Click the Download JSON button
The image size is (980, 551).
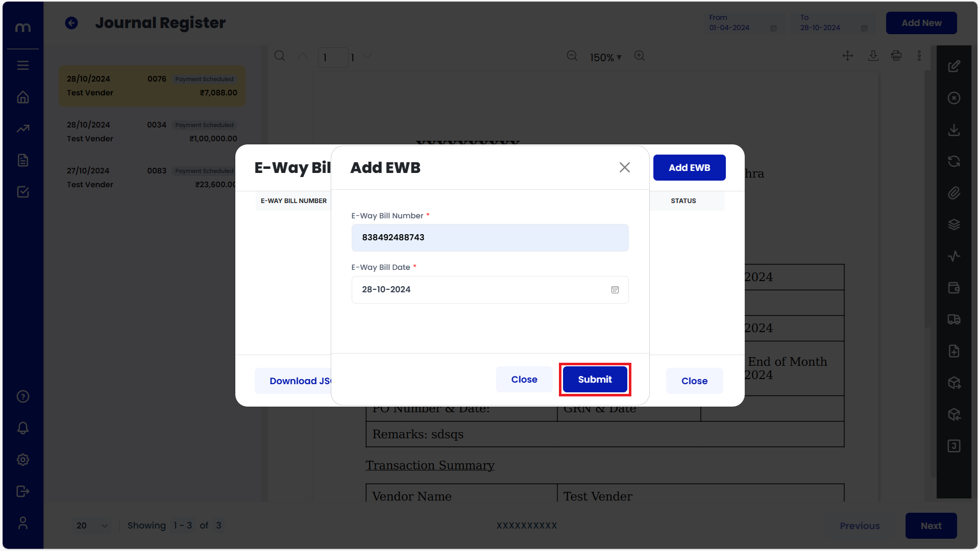[x=302, y=381]
